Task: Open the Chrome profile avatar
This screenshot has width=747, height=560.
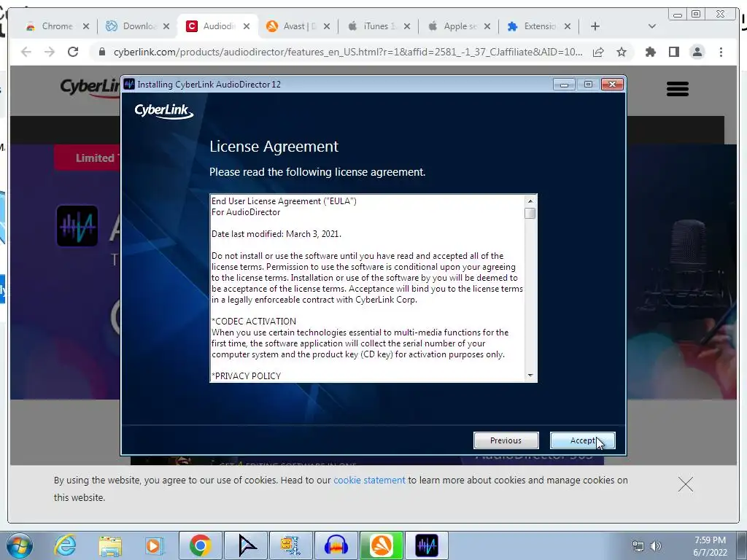Action: 697,52
